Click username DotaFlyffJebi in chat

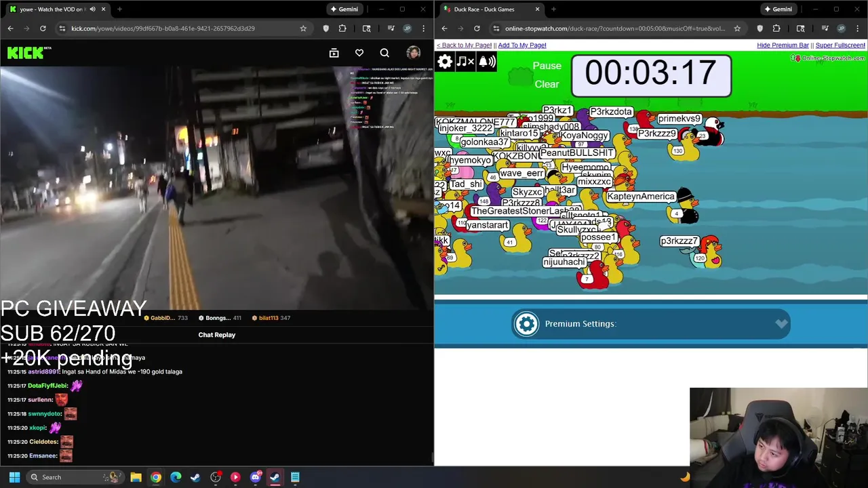(x=47, y=386)
